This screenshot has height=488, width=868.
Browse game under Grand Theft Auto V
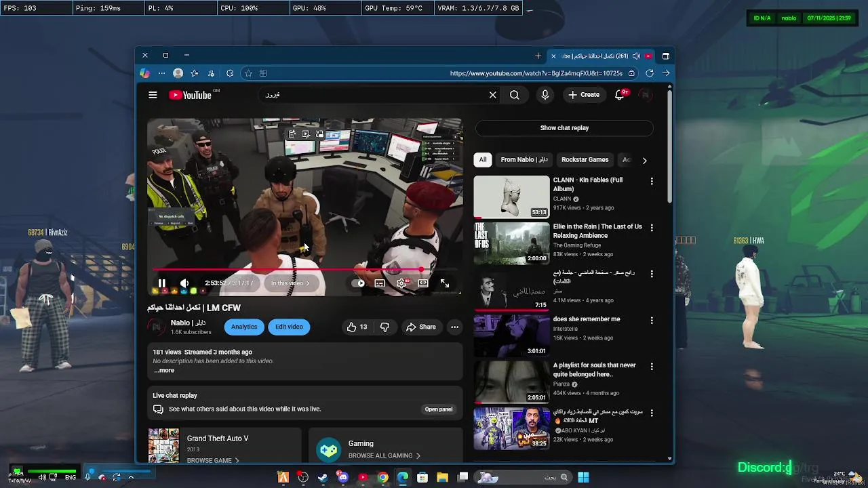tap(213, 460)
